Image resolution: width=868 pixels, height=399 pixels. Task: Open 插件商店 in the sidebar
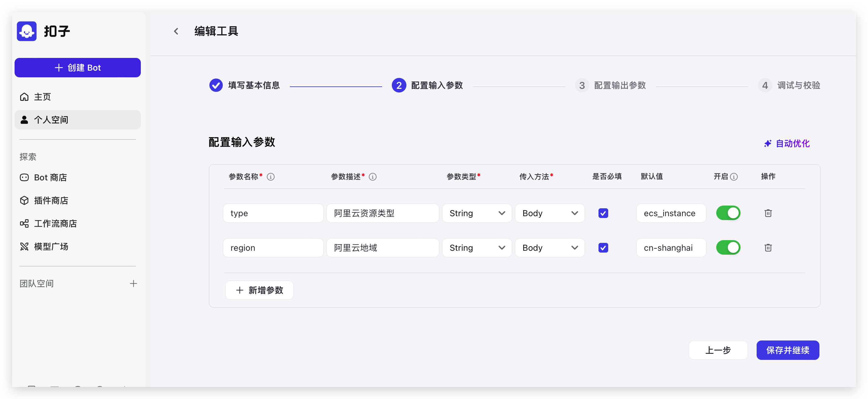[51, 201]
